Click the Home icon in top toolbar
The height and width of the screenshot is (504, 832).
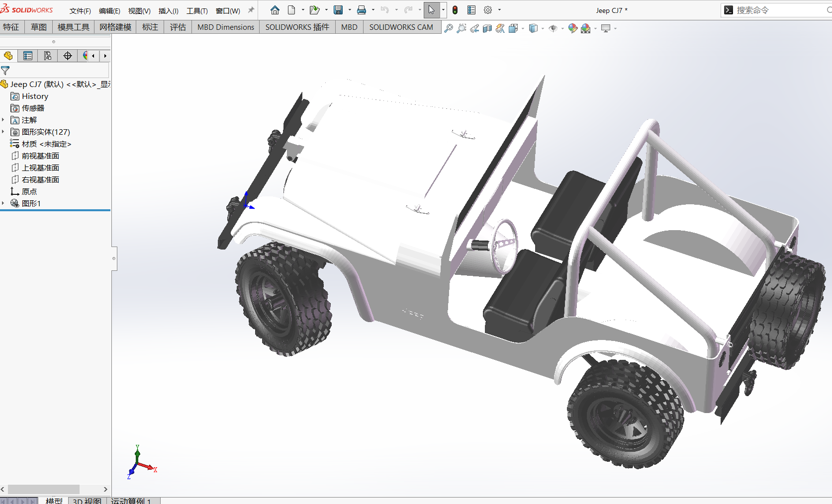click(275, 10)
